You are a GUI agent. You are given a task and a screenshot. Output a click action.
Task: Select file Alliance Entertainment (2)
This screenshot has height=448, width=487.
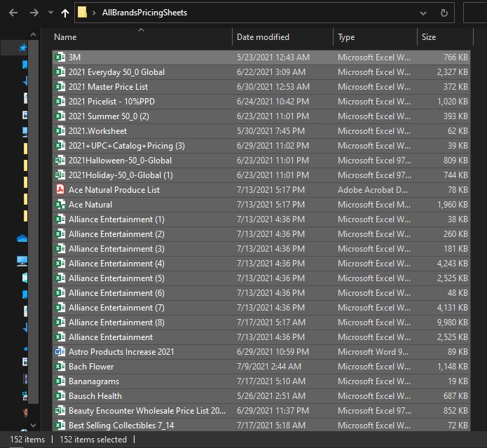tap(261, 234)
